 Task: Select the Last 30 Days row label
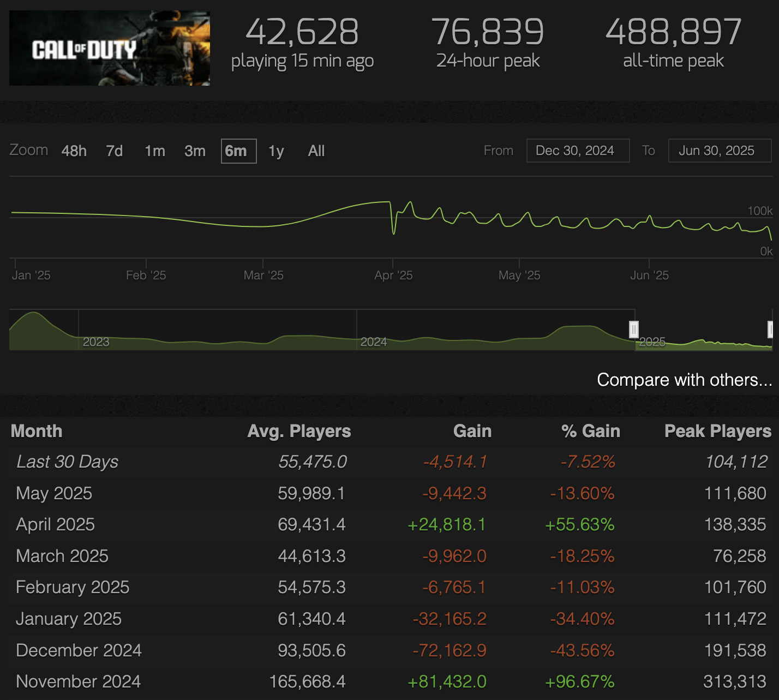pyautogui.click(x=68, y=462)
